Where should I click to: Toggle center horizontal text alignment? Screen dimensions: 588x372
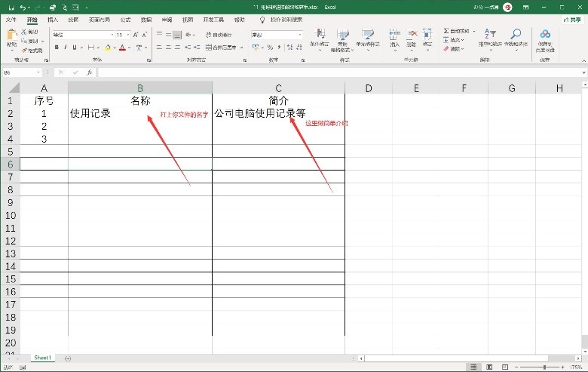(x=168, y=48)
